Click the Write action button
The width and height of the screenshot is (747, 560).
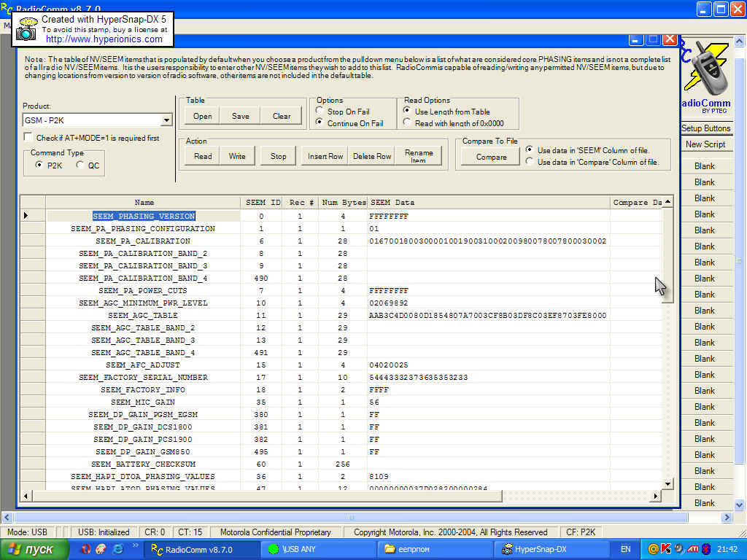pos(237,156)
